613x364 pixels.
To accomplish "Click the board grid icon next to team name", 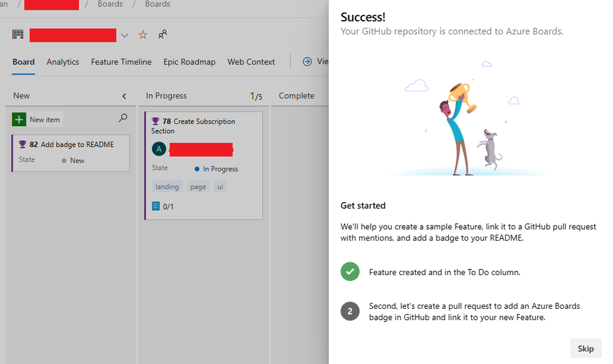I will 18,35.
